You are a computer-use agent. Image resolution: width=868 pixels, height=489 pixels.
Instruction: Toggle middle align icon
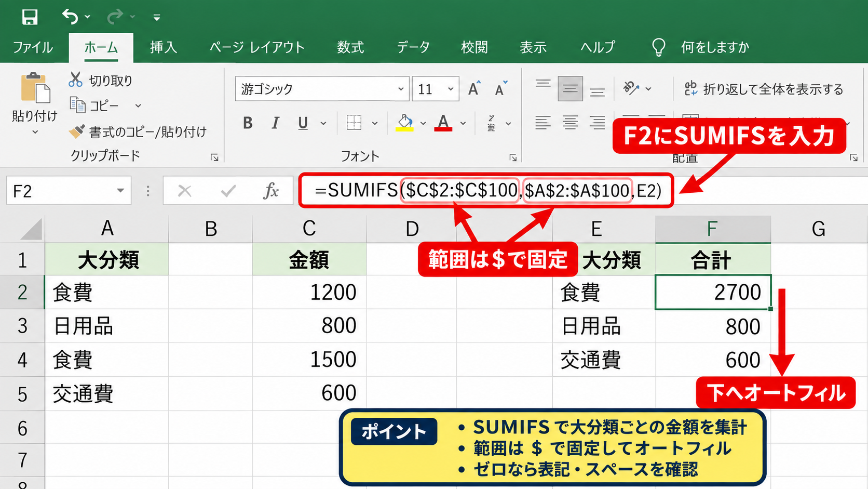[570, 89]
